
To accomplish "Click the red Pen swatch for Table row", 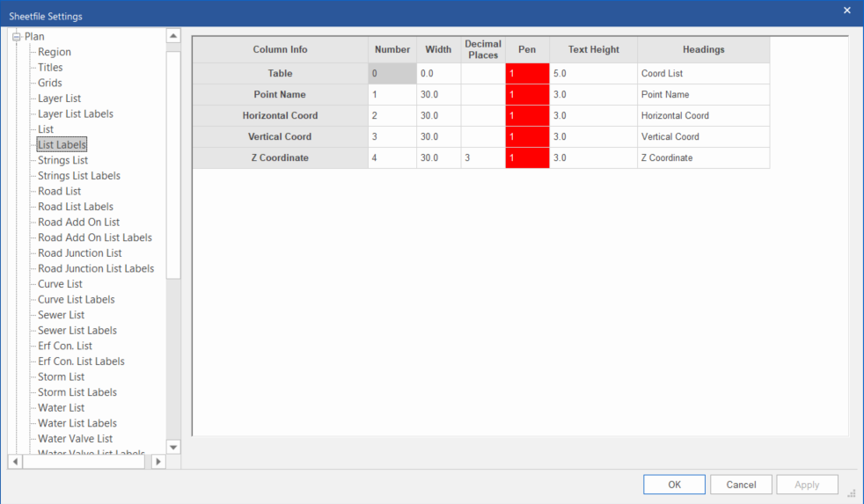I will click(527, 74).
